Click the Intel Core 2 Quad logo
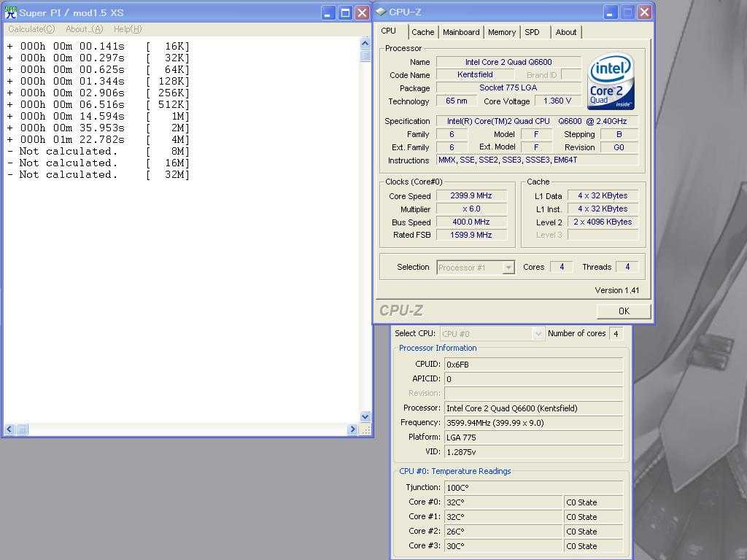The height and width of the screenshot is (560, 747). [x=611, y=81]
